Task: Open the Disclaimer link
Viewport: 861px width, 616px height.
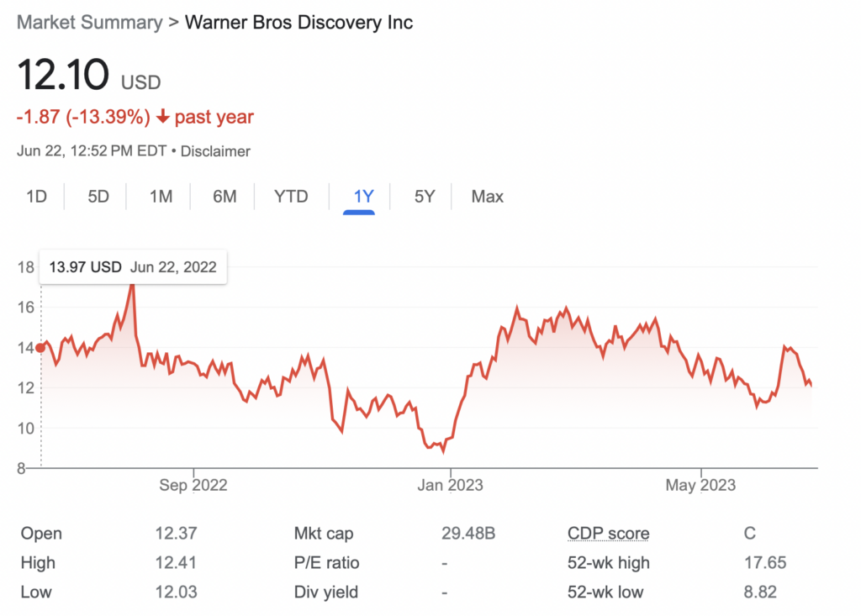Action: pyautogui.click(x=215, y=151)
